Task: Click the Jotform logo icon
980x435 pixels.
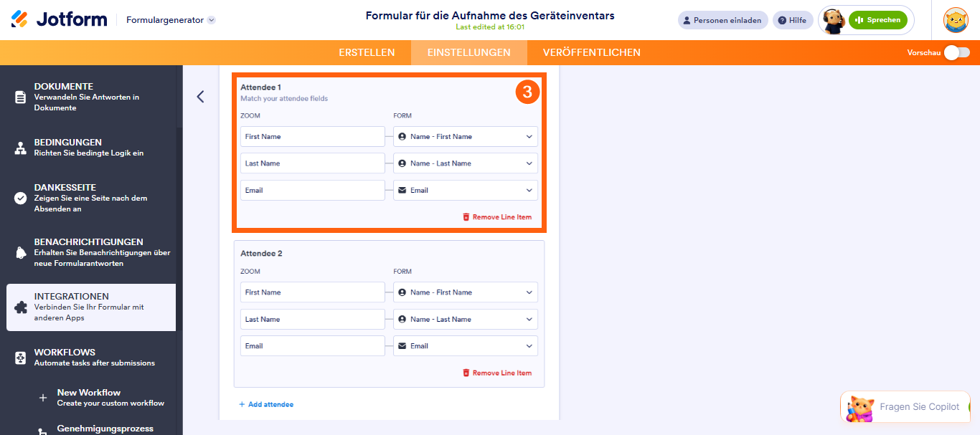Action: [20, 19]
